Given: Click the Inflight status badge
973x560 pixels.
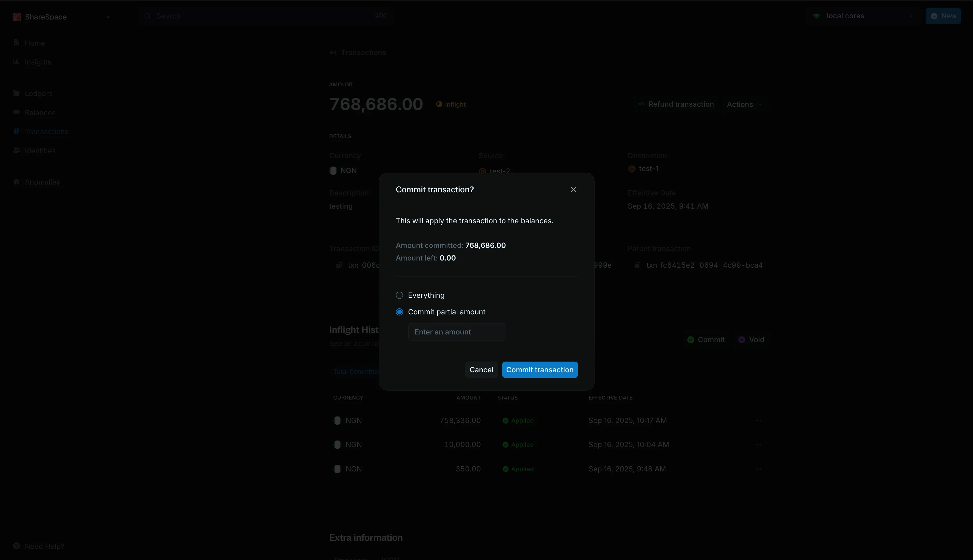Looking at the screenshot, I should (451, 105).
